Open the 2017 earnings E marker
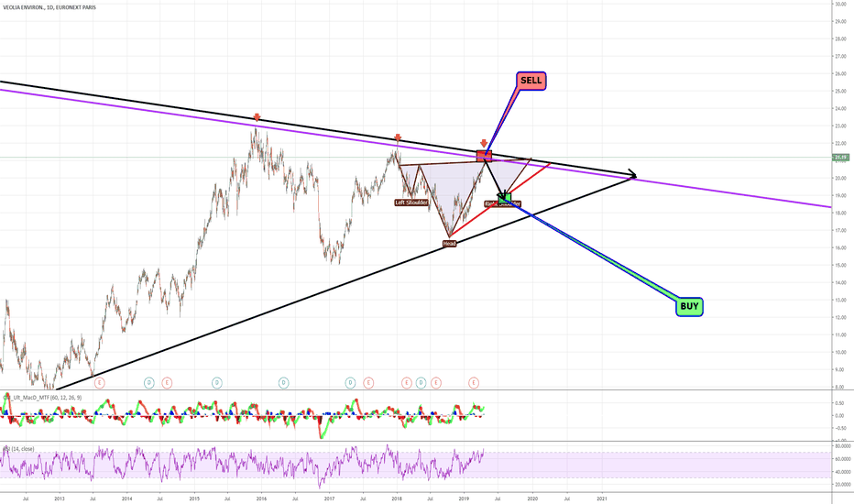 [x=368, y=383]
